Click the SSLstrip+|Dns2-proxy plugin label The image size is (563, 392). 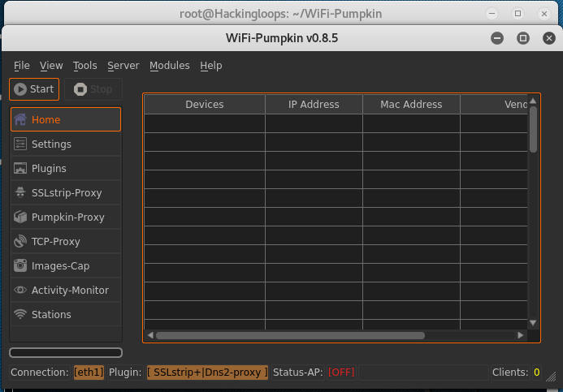(x=207, y=373)
